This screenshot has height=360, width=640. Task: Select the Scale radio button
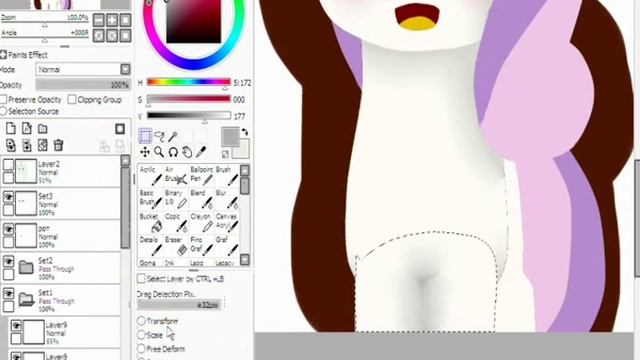pos(141,335)
